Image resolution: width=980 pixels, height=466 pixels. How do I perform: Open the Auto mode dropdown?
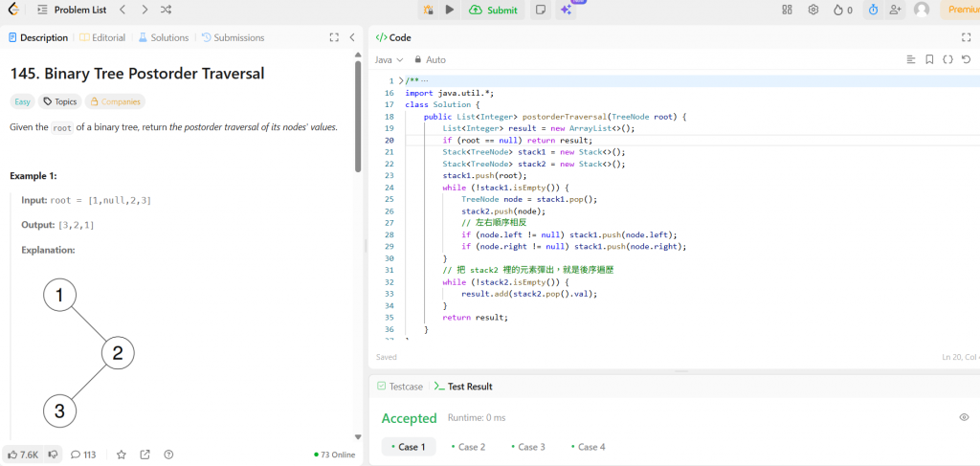[431, 60]
